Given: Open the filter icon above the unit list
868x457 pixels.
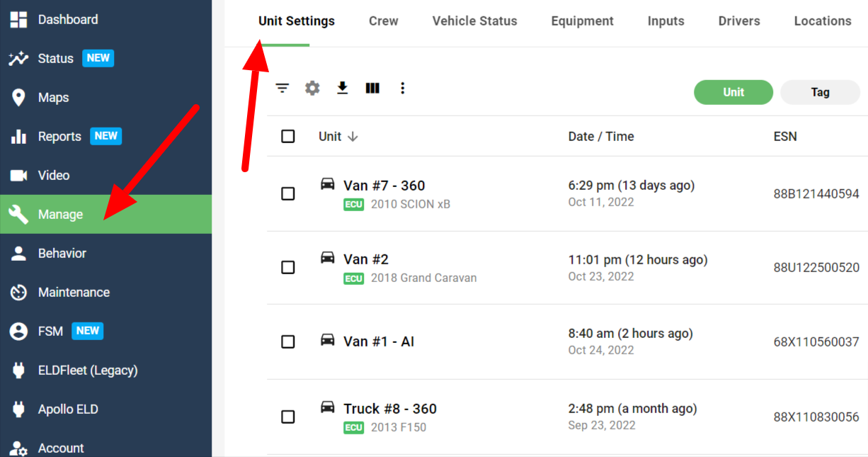Looking at the screenshot, I should coord(282,88).
